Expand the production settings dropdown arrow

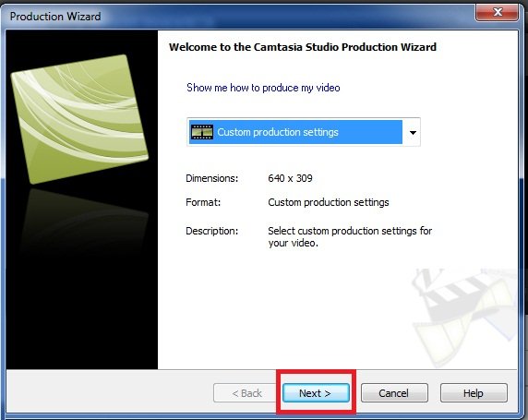click(x=413, y=132)
